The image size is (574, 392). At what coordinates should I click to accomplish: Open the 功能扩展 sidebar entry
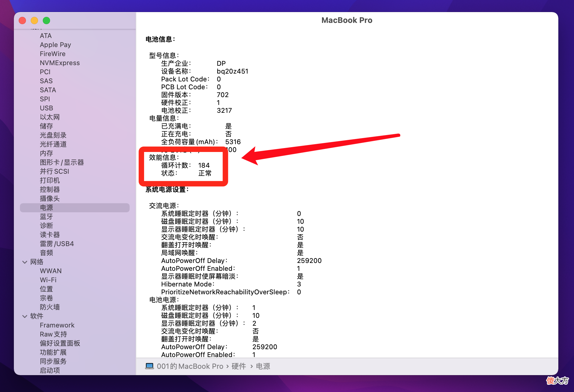tap(53, 352)
